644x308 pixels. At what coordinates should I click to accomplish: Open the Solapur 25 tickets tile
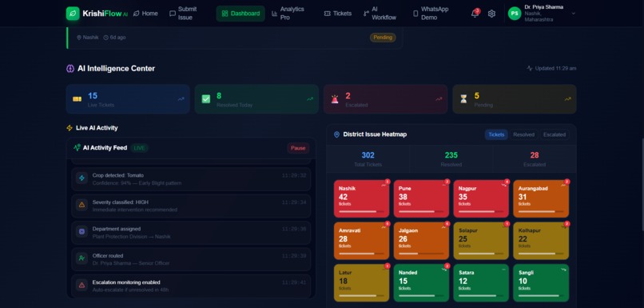(x=481, y=241)
